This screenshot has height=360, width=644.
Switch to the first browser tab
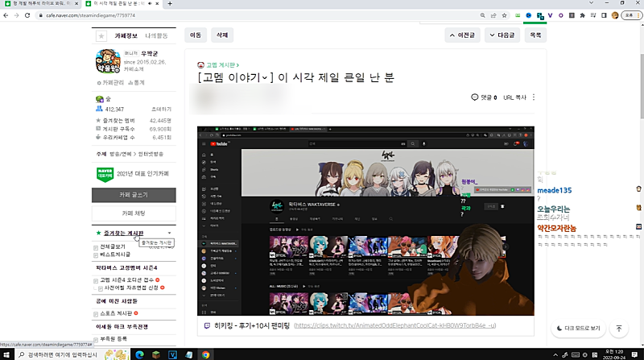(41, 4)
